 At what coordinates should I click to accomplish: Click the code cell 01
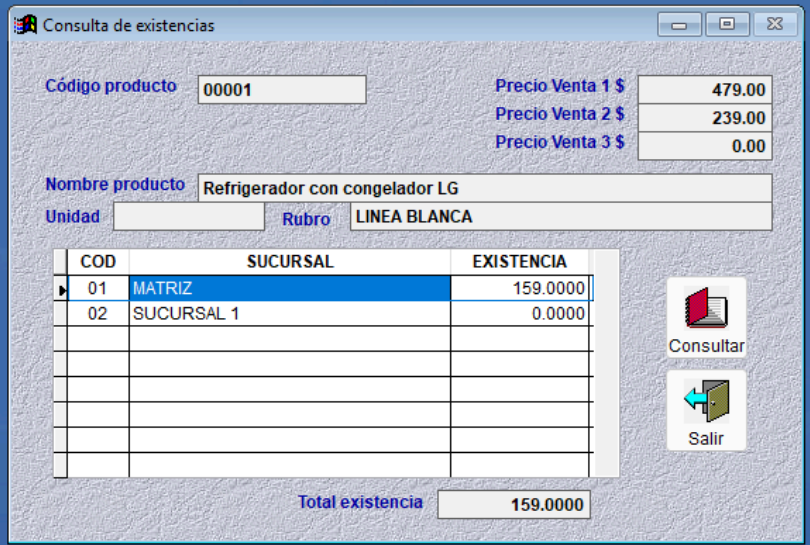point(98,288)
